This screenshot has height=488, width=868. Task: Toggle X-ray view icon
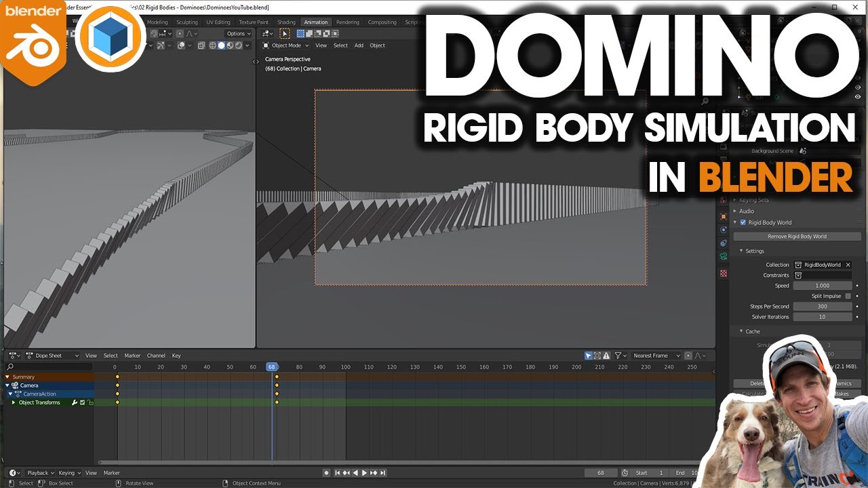[x=201, y=45]
